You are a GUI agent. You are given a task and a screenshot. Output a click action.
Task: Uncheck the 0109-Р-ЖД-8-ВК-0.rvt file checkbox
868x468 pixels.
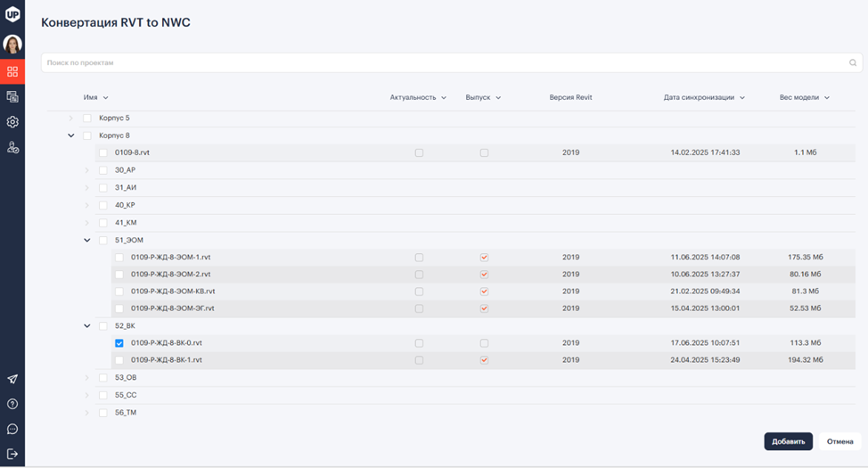coord(119,343)
